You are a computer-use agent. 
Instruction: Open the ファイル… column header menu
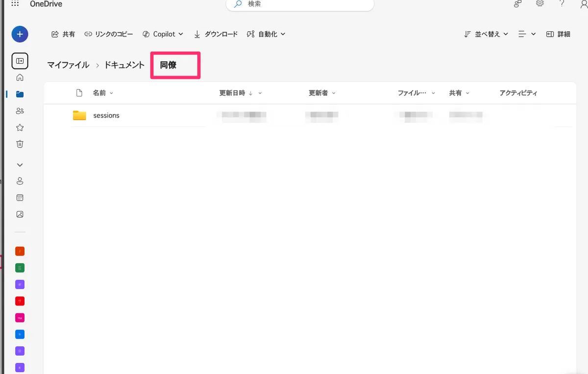[416, 93]
